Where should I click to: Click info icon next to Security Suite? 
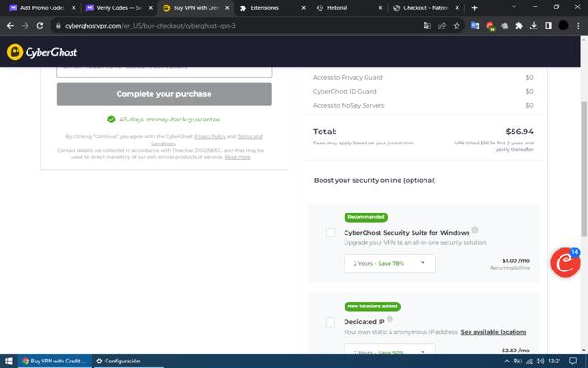coord(475,230)
